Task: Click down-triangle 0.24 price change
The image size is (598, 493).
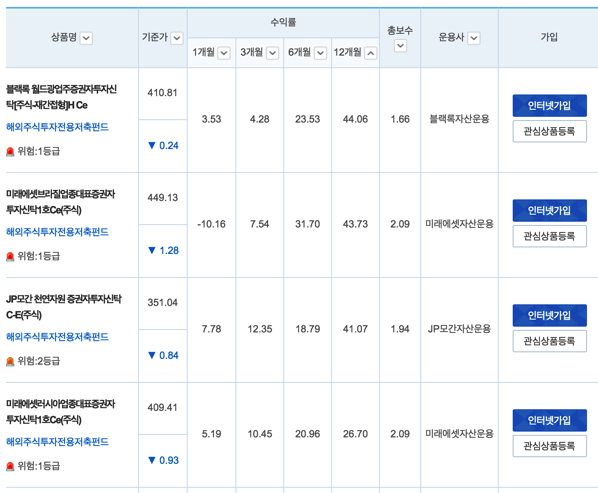Action: pyautogui.click(x=163, y=146)
